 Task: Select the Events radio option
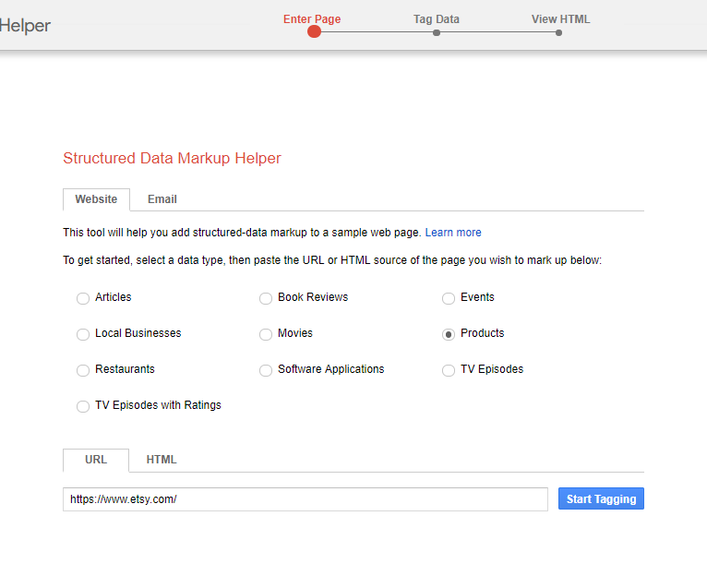click(449, 298)
